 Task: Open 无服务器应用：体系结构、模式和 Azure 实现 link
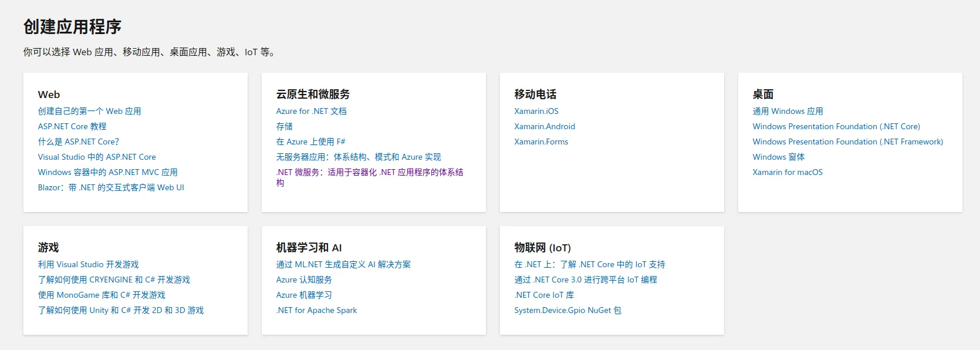359,157
